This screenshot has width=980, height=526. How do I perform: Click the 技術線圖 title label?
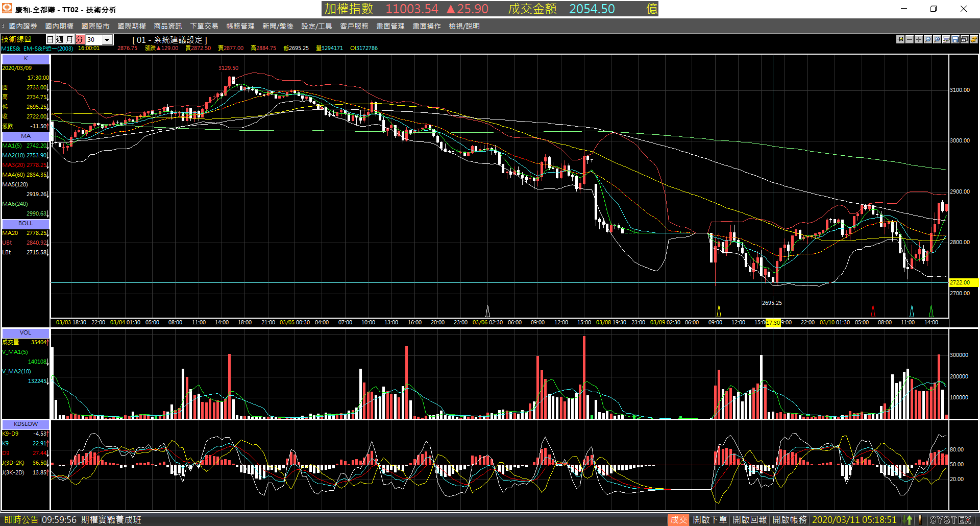click(x=16, y=39)
